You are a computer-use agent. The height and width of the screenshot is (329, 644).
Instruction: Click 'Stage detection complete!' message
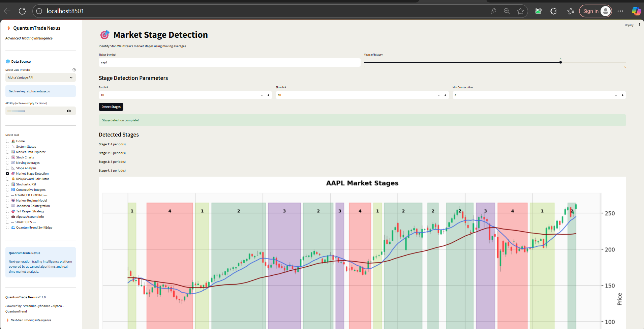coord(362,120)
